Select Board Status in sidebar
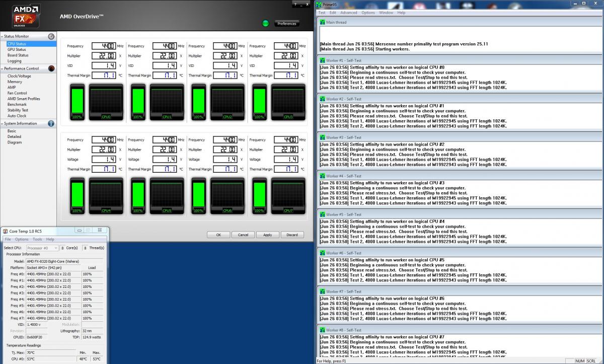This screenshot has height=364, width=604. click(x=18, y=55)
